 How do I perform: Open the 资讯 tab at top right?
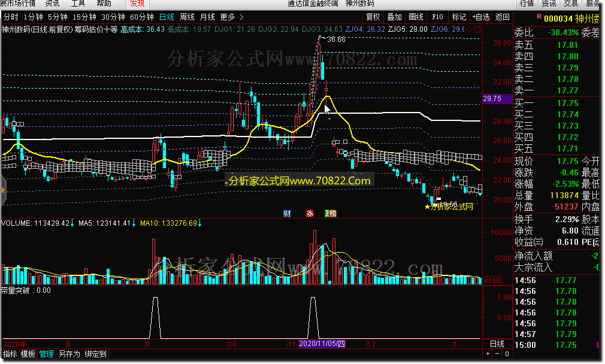[x=549, y=4]
